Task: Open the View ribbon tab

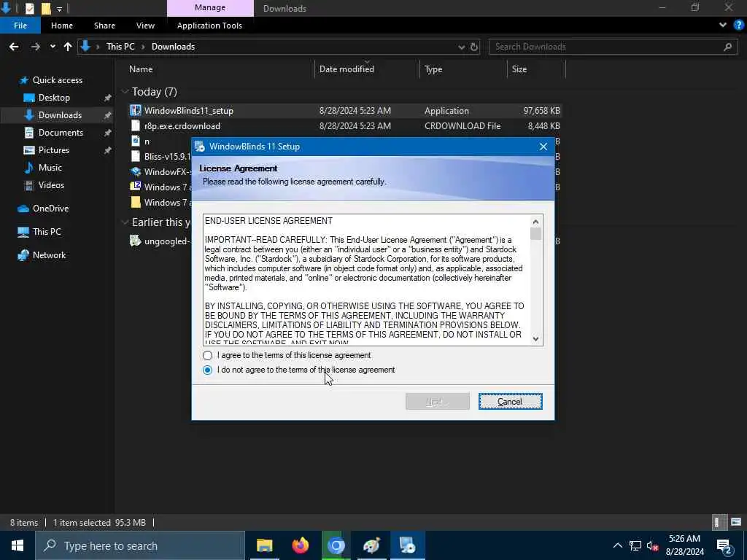Action: (x=145, y=26)
